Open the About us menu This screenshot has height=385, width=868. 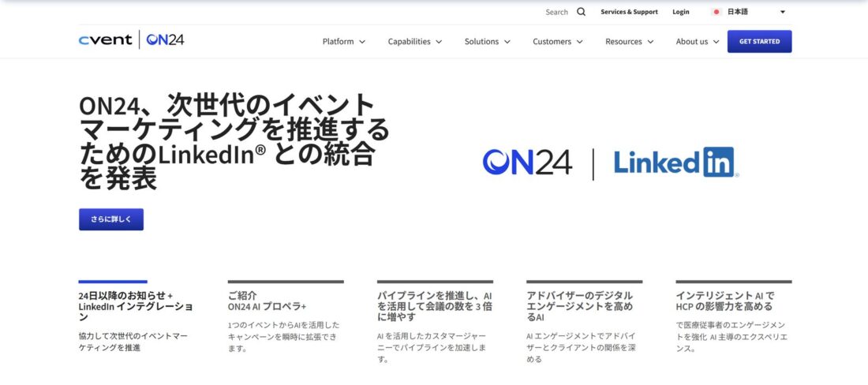coord(698,42)
